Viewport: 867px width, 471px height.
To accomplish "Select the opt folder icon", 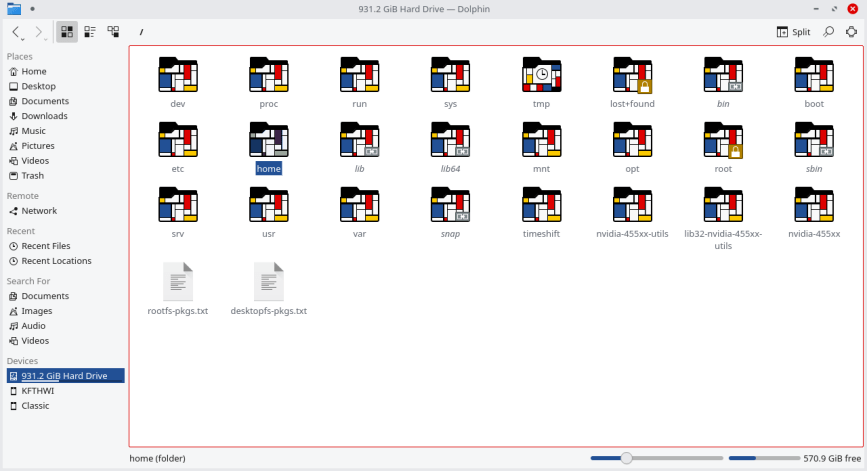I will 633,140.
